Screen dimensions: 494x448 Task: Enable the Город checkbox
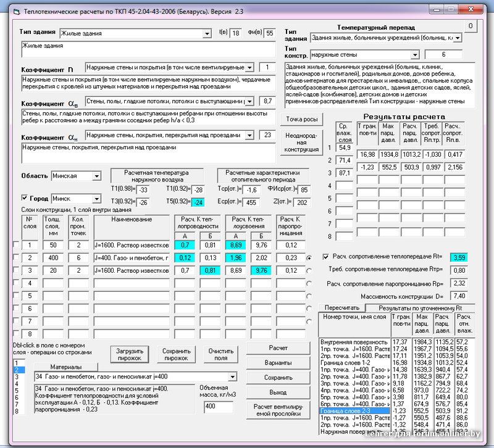point(25,199)
